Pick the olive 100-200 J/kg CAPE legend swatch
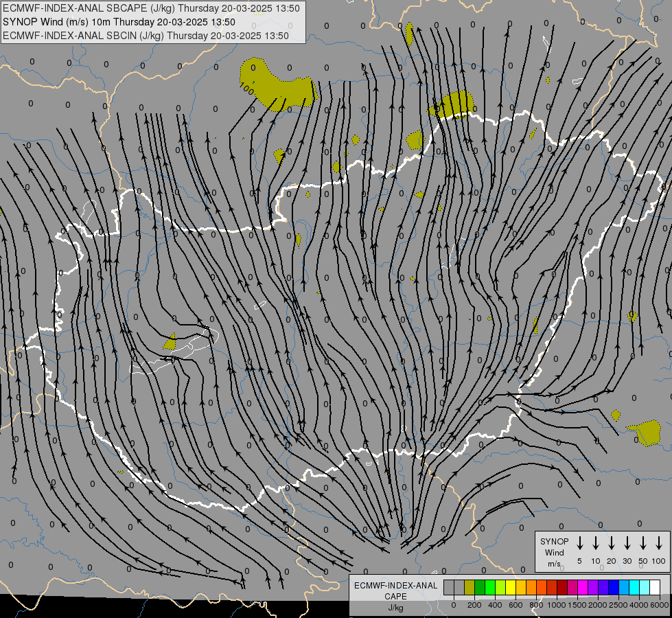This screenshot has width=672, height=618. click(470, 587)
